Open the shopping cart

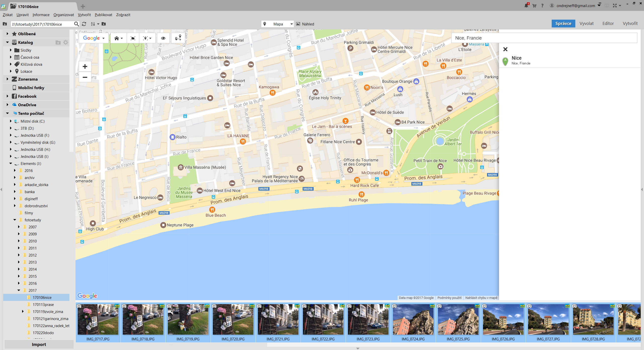point(534,6)
